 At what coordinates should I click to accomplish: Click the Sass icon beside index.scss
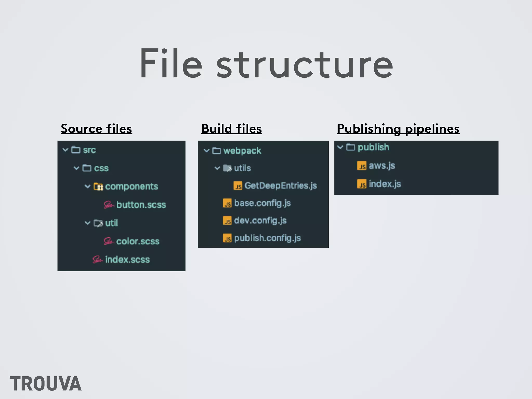pos(98,260)
